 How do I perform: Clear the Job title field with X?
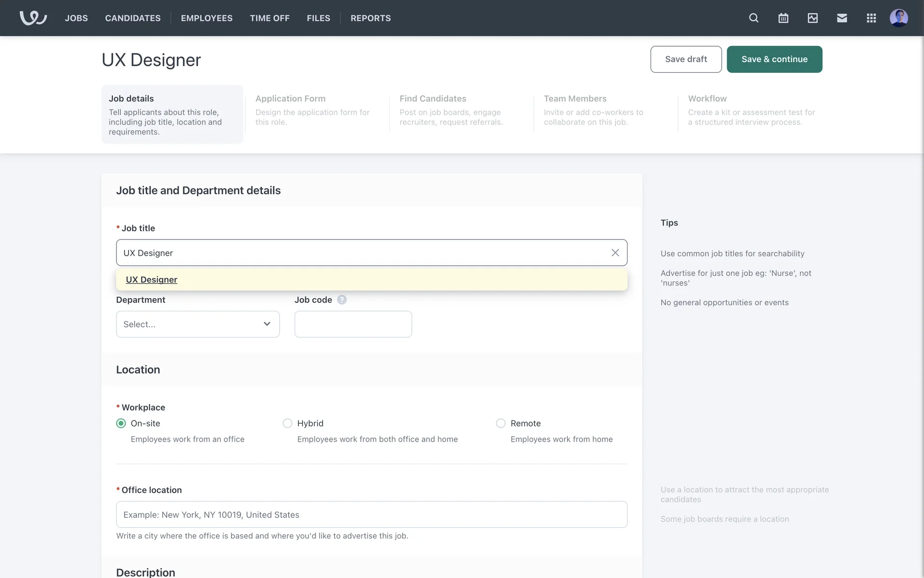(x=615, y=252)
